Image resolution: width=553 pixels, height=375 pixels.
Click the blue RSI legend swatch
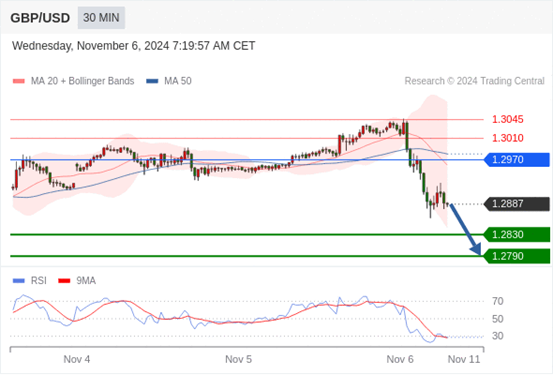(19, 281)
